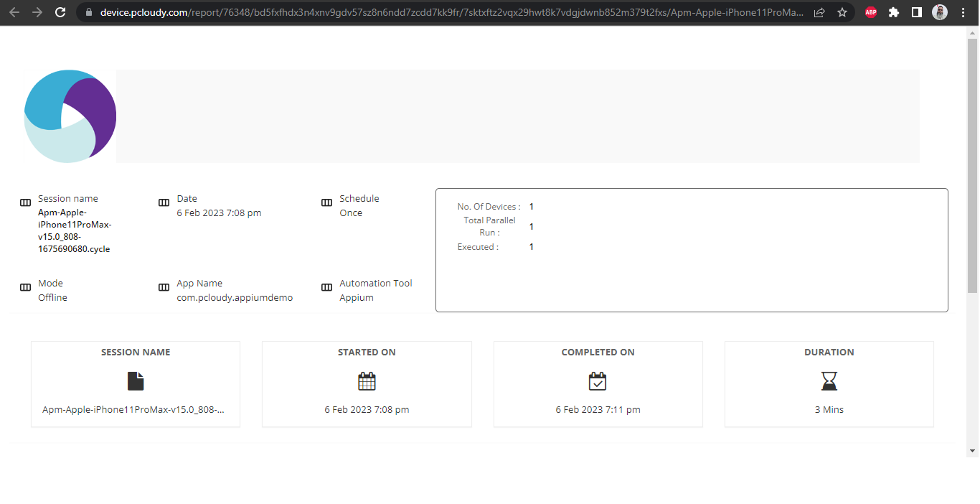
Task: Click the icon beside App Name
Action: coord(164,287)
